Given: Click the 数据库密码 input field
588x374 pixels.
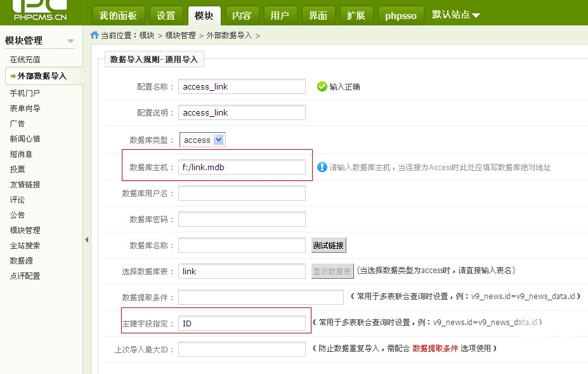Looking at the screenshot, I should click(x=242, y=219).
